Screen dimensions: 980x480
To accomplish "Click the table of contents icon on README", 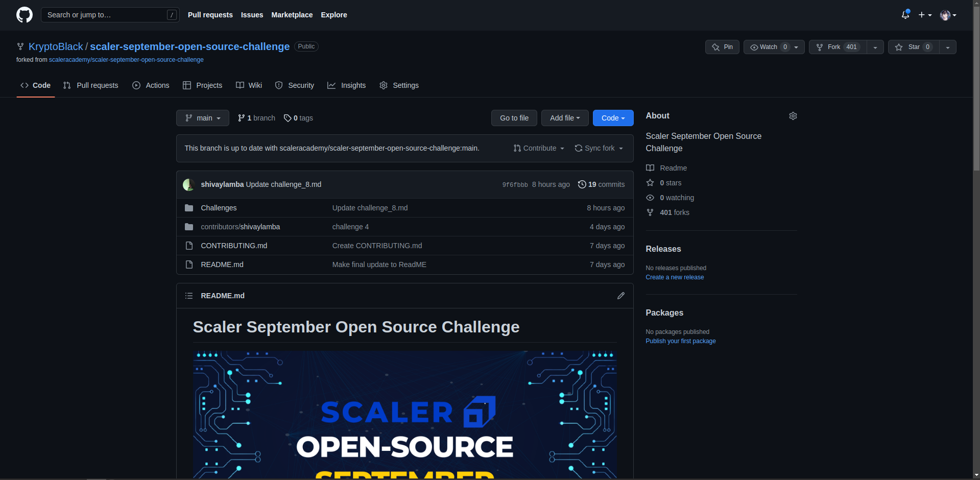I will tap(188, 296).
